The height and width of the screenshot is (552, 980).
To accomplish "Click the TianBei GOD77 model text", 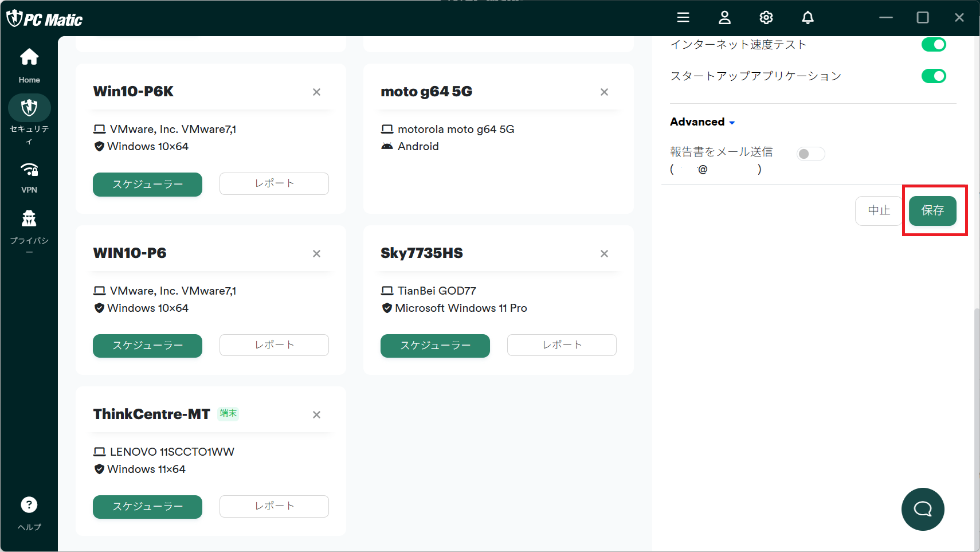I will [x=437, y=291].
